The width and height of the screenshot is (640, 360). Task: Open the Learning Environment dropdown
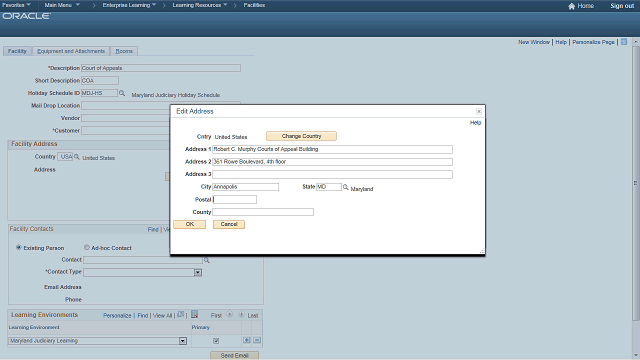183,341
